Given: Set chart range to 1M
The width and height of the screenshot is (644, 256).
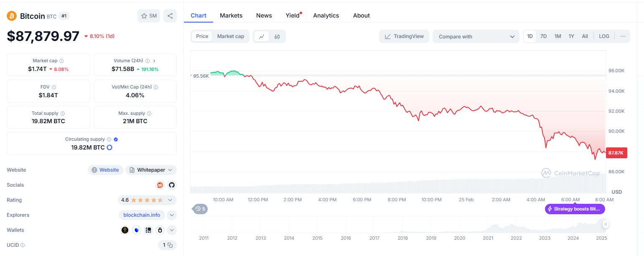Looking at the screenshot, I should (x=557, y=36).
